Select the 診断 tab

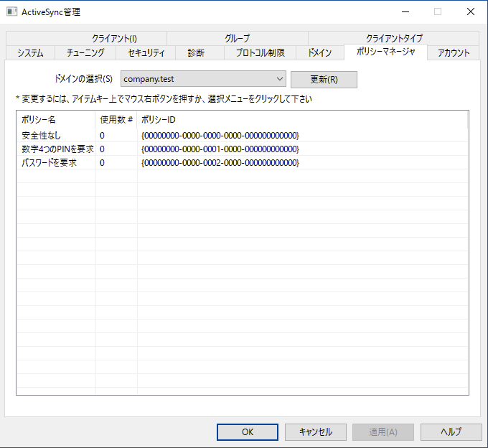click(196, 52)
